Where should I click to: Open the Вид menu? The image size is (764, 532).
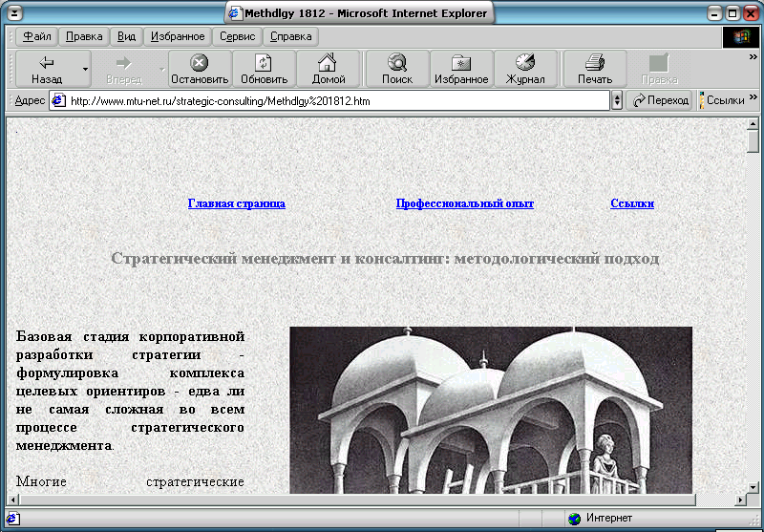[126, 36]
